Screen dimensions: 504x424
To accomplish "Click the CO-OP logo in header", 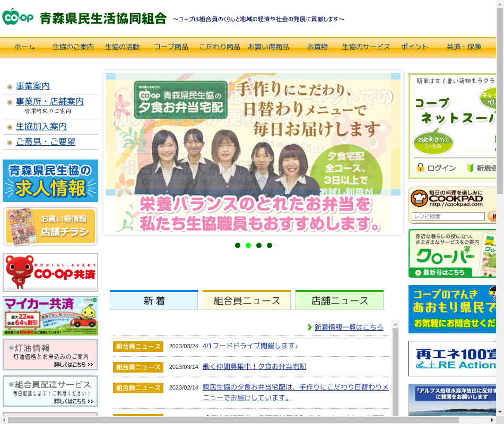I will tap(18, 17).
